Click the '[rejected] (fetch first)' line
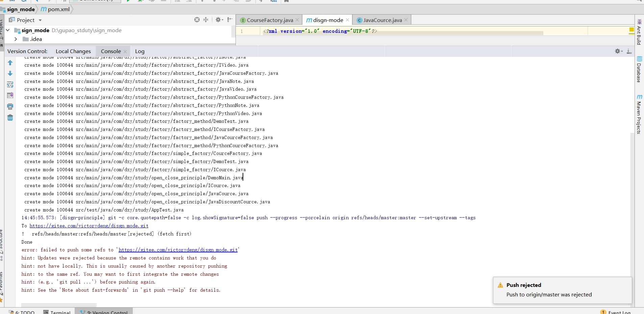This screenshot has height=314, width=644. [106, 234]
